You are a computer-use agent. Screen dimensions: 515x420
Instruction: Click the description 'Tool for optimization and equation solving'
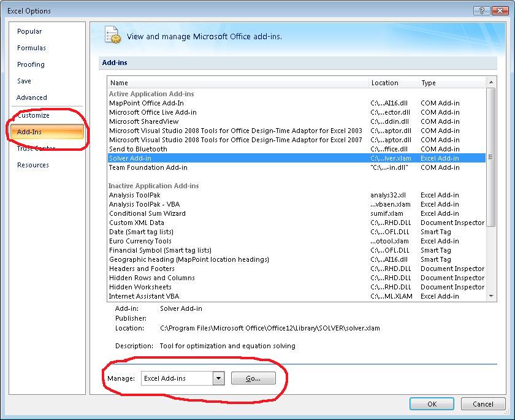click(x=227, y=346)
